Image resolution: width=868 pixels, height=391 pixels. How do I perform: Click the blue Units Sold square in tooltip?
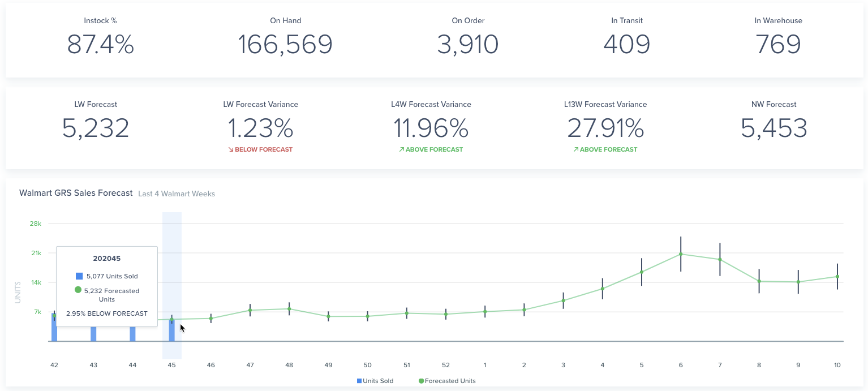[x=79, y=276]
